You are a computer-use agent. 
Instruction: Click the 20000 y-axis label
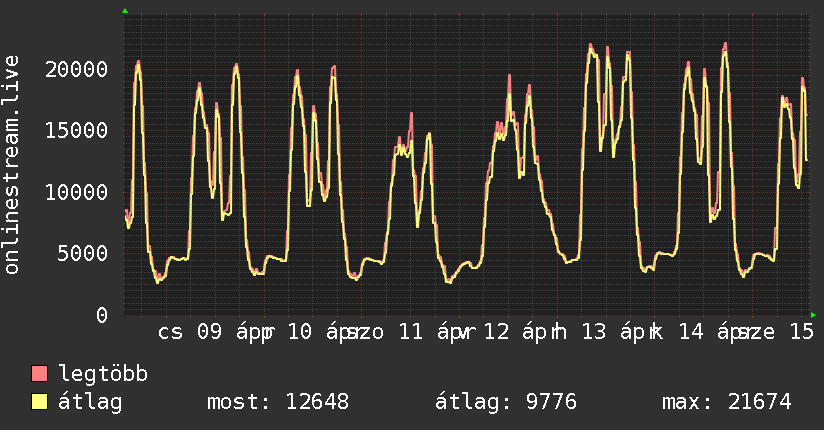click(77, 69)
